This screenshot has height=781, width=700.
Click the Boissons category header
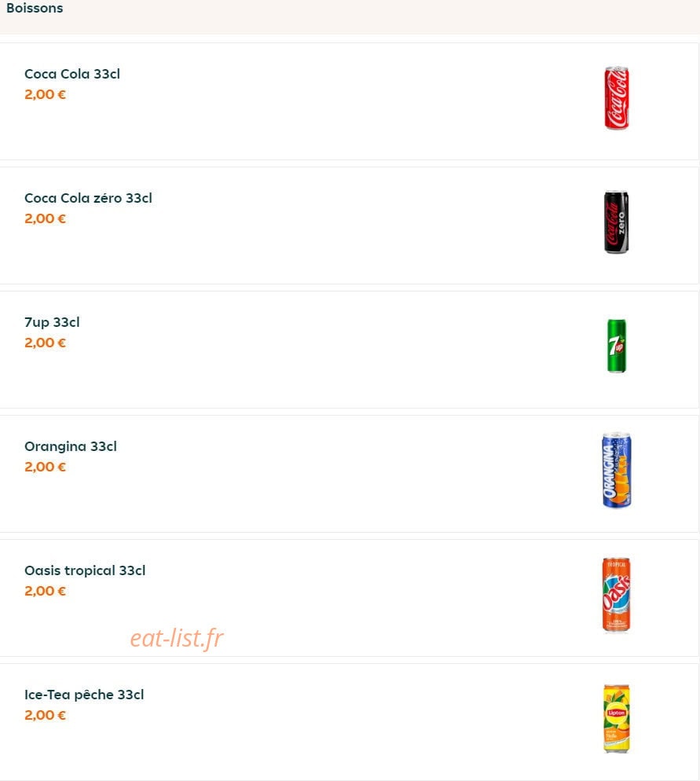coord(35,8)
